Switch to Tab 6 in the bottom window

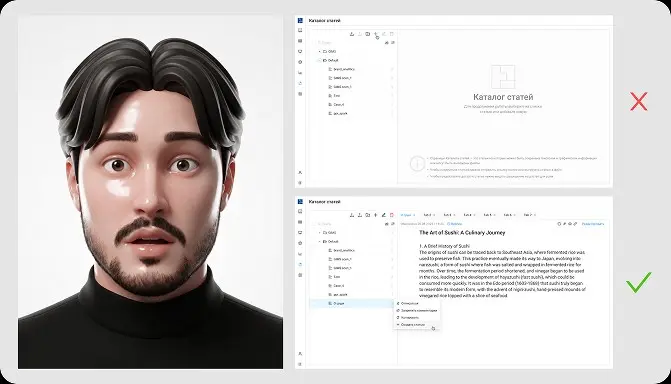pyautogui.click(x=508, y=215)
